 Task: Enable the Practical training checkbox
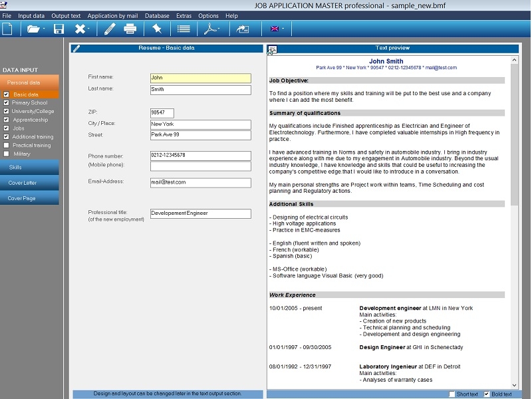[6, 145]
